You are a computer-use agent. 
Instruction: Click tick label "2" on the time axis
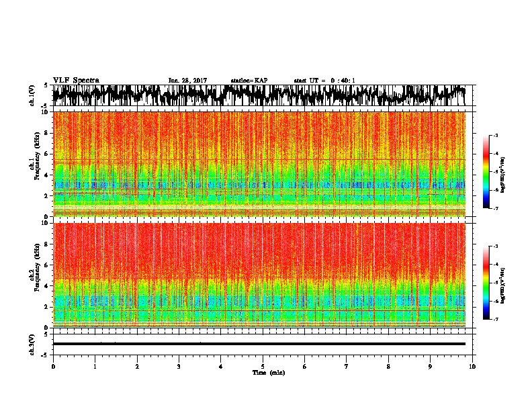tap(137, 367)
